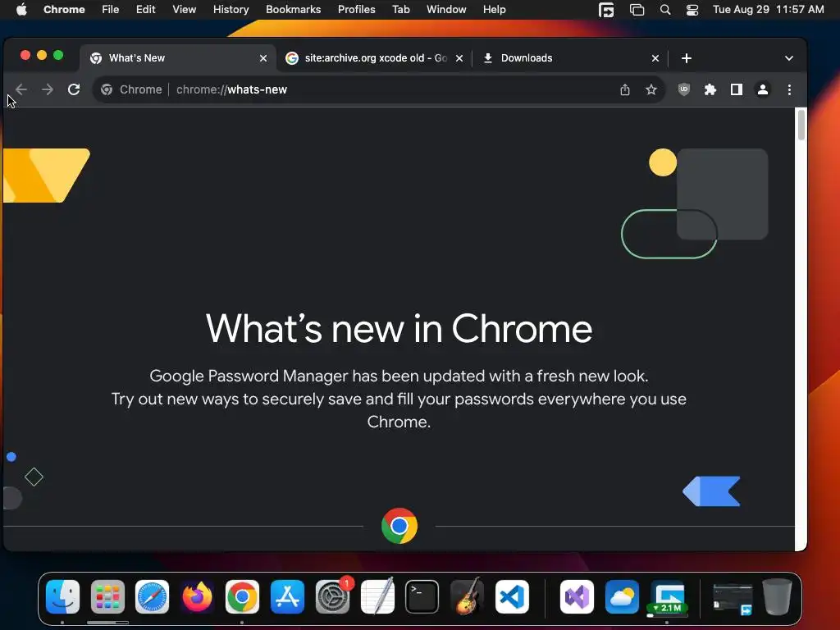Open the cloud weather app in the Dock
The width and height of the screenshot is (840, 630).
(622, 597)
